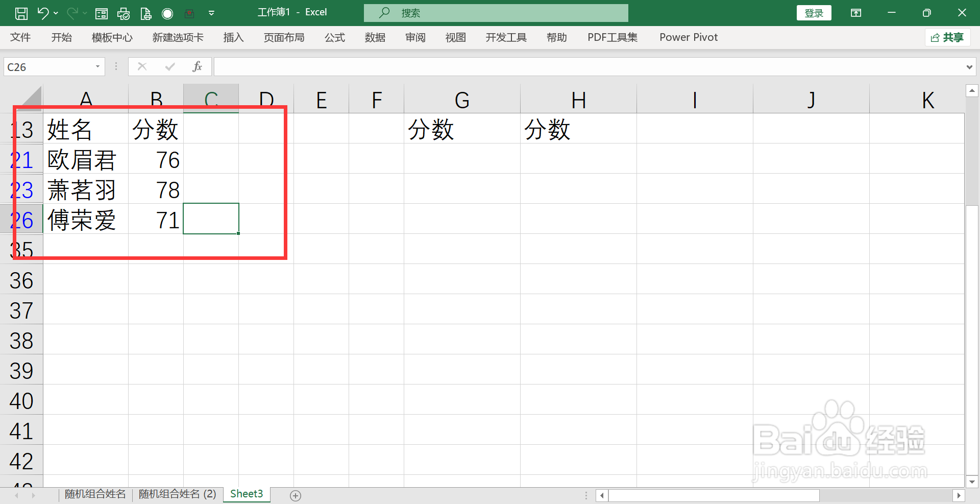
Task: Click the Name Box showing C26
Action: point(48,67)
